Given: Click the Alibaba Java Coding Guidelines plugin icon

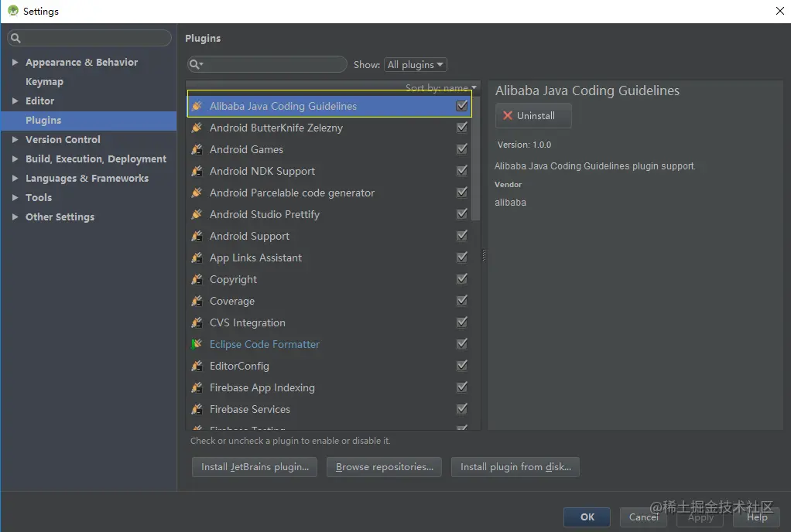Looking at the screenshot, I should 197,106.
